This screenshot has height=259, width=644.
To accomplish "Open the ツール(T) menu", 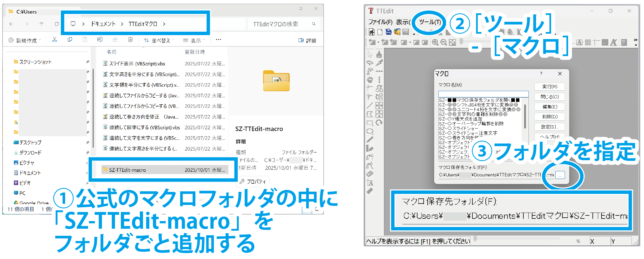I will [430, 22].
